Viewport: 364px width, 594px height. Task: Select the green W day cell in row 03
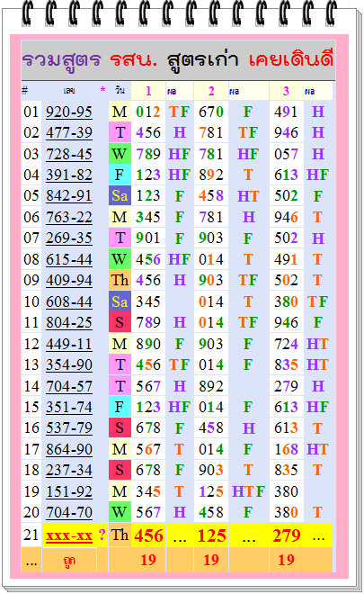120,153
